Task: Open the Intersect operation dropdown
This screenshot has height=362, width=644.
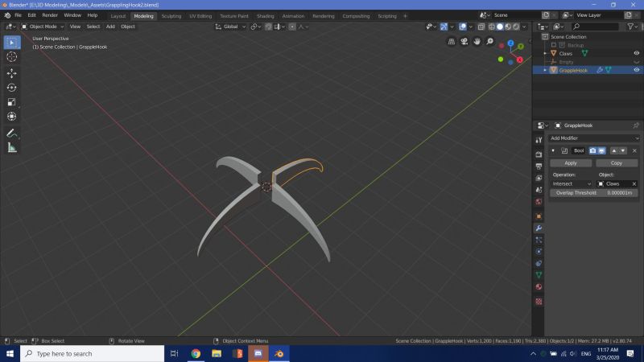Action: (572, 184)
